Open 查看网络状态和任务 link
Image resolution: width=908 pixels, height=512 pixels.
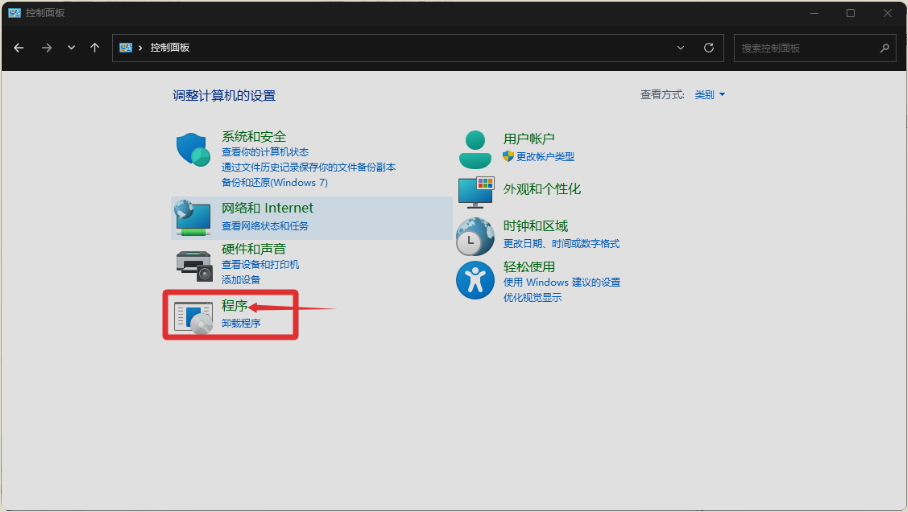pos(265,226)
